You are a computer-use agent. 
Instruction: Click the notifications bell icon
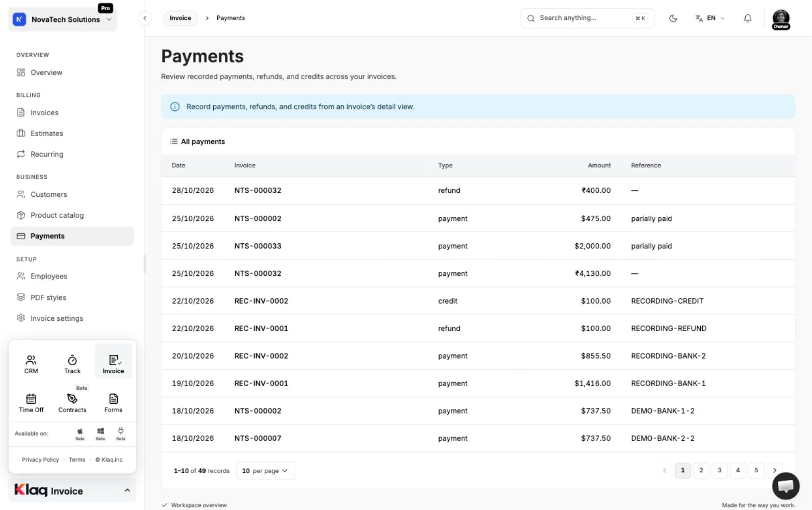(x=747, y=18)
